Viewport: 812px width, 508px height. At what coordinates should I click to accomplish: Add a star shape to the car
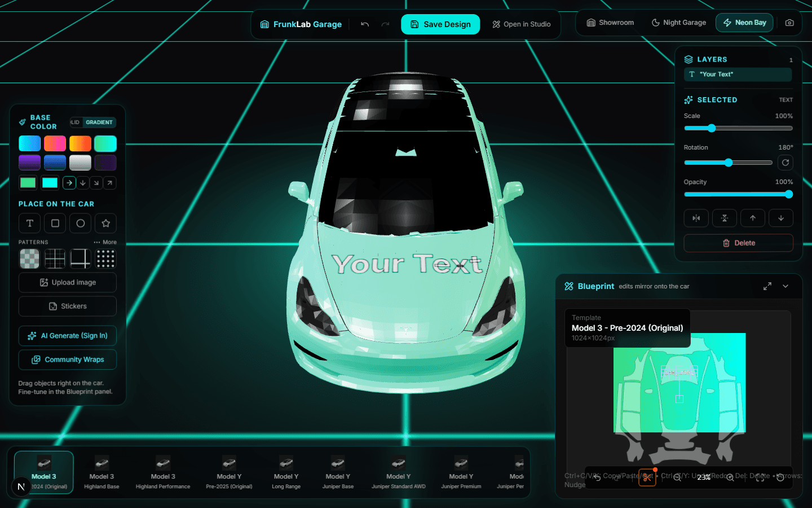[106, 223]
